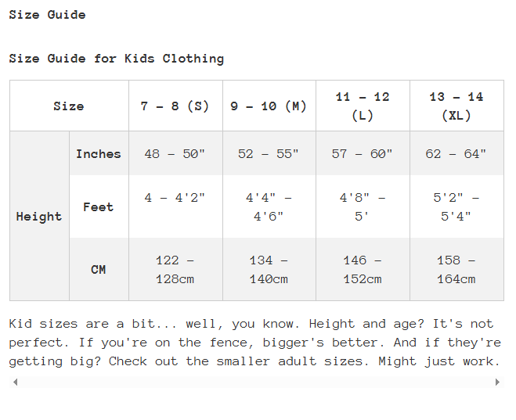
Task: Click the kid sizes advice paragraph
Action: [x=255, y=343]
